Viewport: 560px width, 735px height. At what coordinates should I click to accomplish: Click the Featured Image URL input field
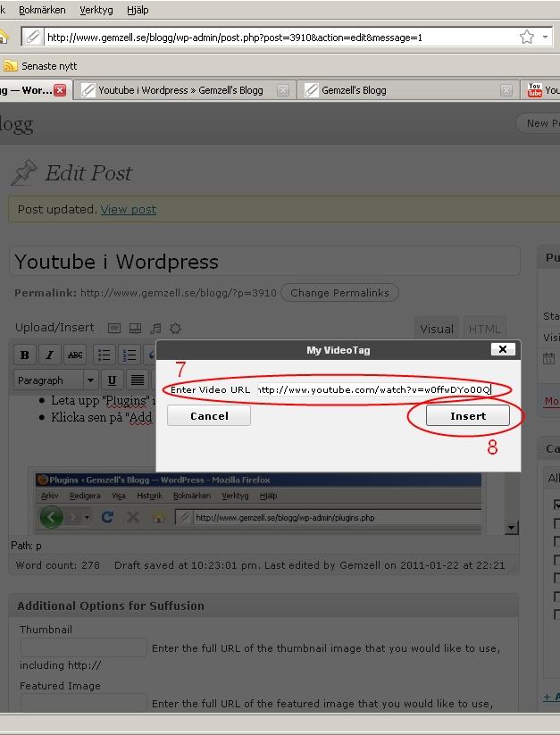pos(83,703)
